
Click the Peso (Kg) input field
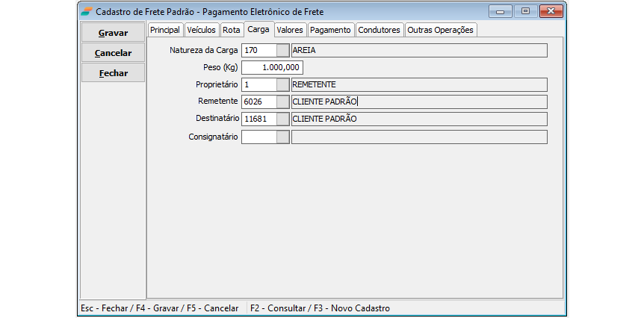coord(272,68)
